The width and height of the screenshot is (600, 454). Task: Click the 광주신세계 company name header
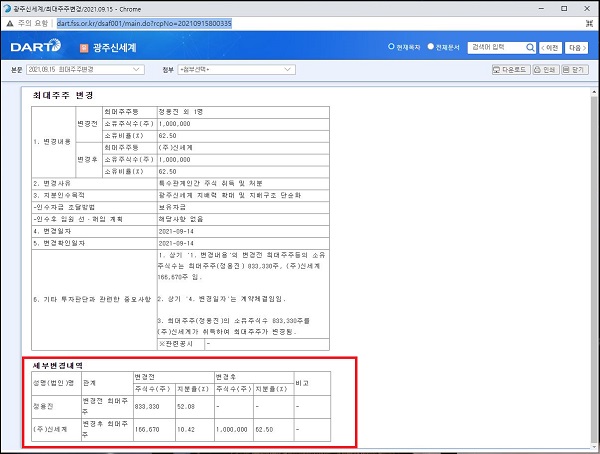[x=118, y=47]
